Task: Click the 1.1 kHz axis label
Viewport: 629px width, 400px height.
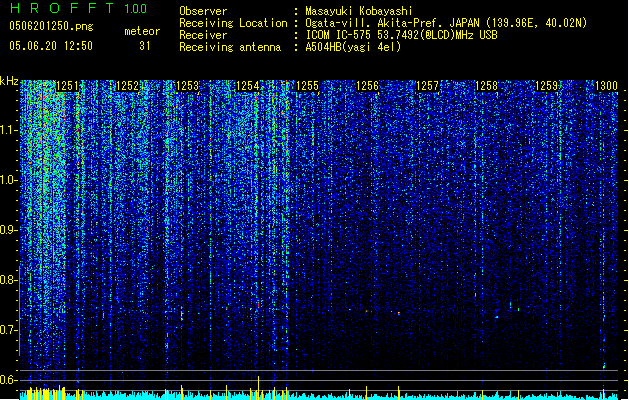Action: click(8, 131)
